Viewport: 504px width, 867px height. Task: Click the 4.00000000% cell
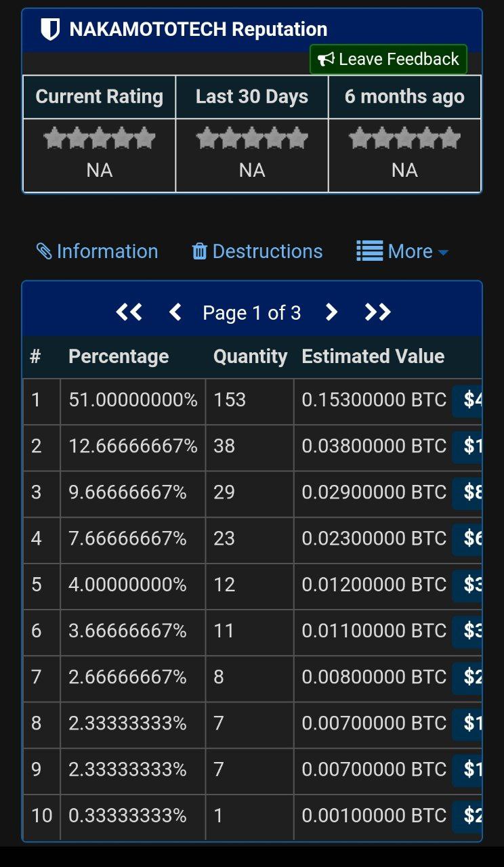133,585
